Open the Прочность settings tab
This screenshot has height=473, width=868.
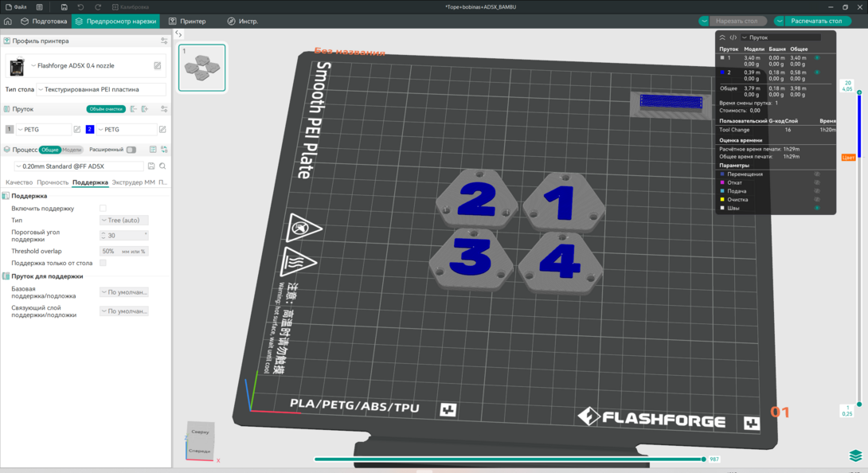coord(53,182)
